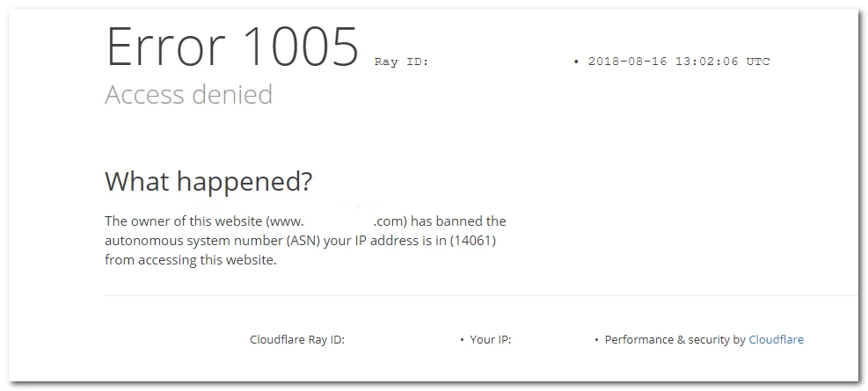Viewport: 868px width, 391px height.
Task: Click the Error 1005 heading
Action: [x=232, y=46]
